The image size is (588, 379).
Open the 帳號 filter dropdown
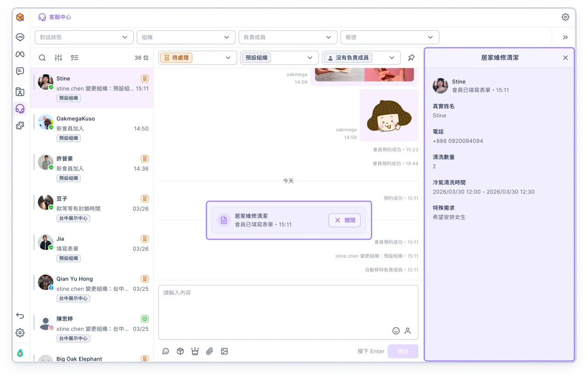pyautogui.click(x=390, y=37)
